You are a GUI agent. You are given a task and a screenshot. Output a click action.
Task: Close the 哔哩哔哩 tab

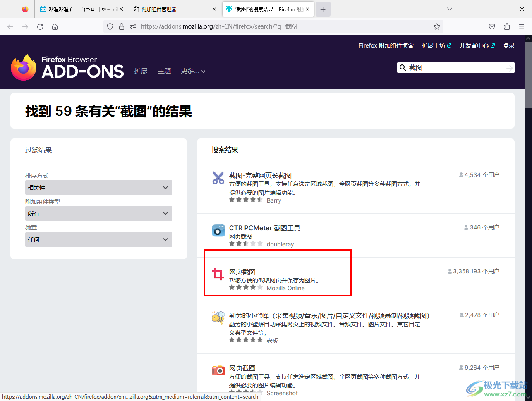[x=121, y=9]
